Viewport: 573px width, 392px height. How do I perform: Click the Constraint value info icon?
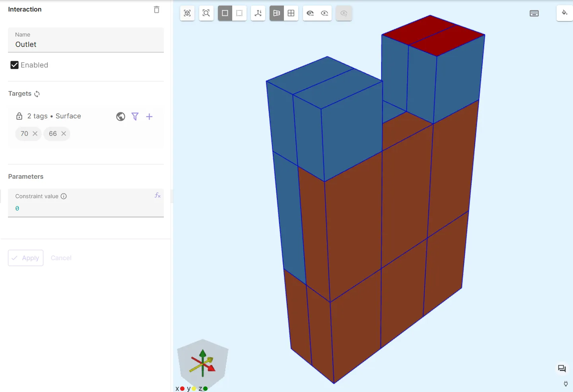pos(64,196)
